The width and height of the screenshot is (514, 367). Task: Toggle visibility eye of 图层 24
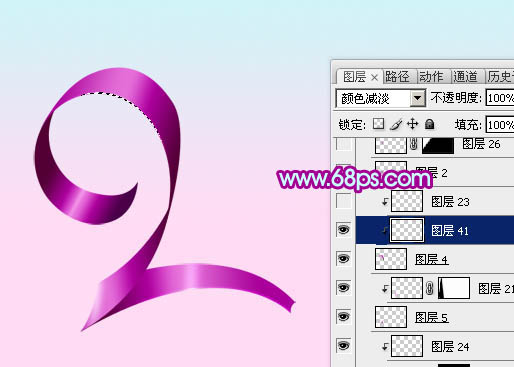click(344, 346)
